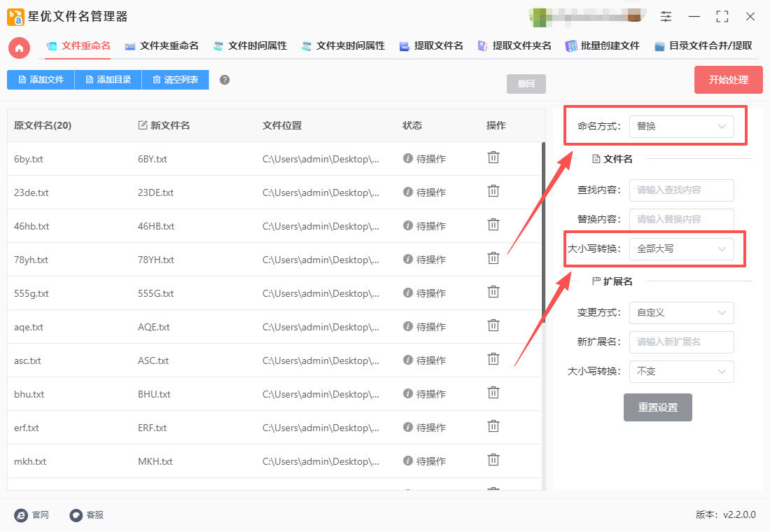Click the 查找内容 input field

[x=681, y=190]
